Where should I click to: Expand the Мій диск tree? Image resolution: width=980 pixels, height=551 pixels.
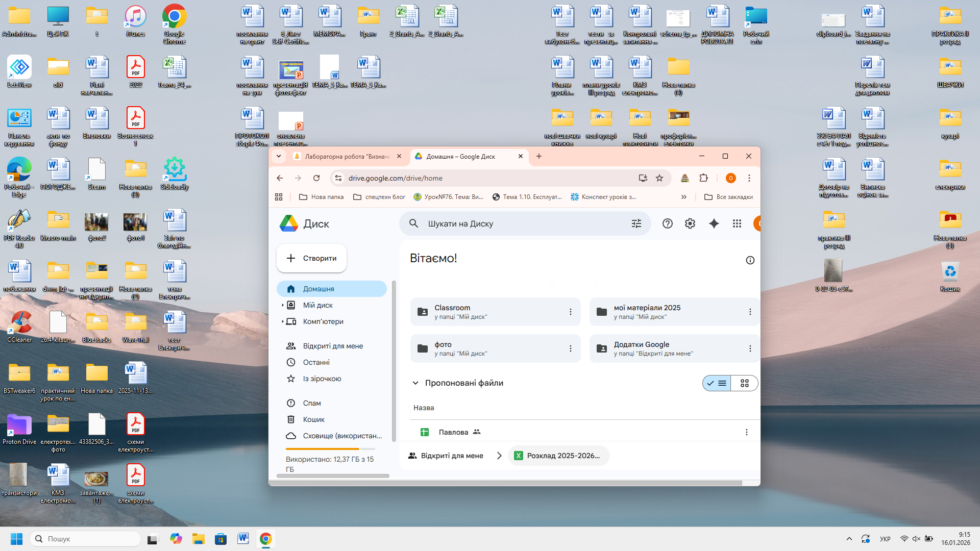pos(282,305)
